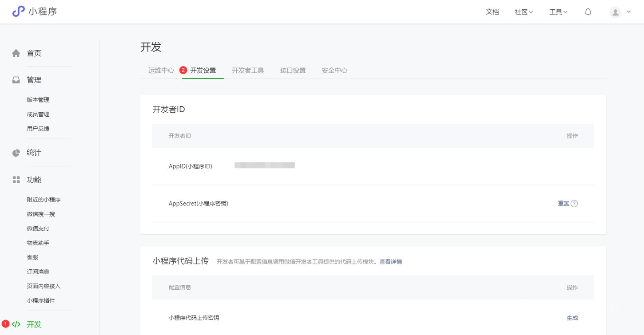Click the 管理 inbox icon
644x335 pixels.
16,80
